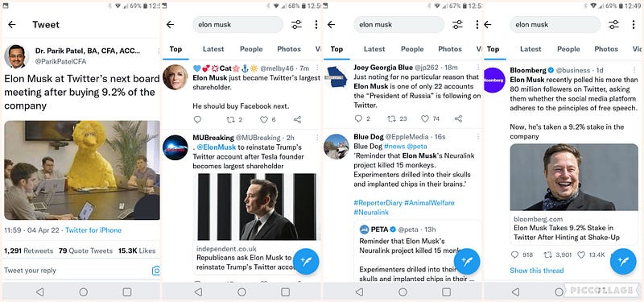Tap Show this thread under Bloomberg tweet
Screen dimensions: 644x302
(536, 271)
